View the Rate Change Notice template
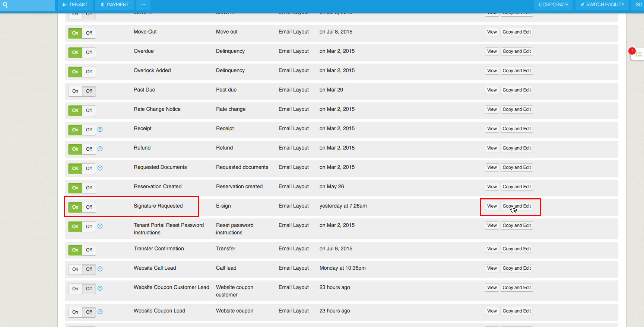Screen dimensions: 644x327 492,109
